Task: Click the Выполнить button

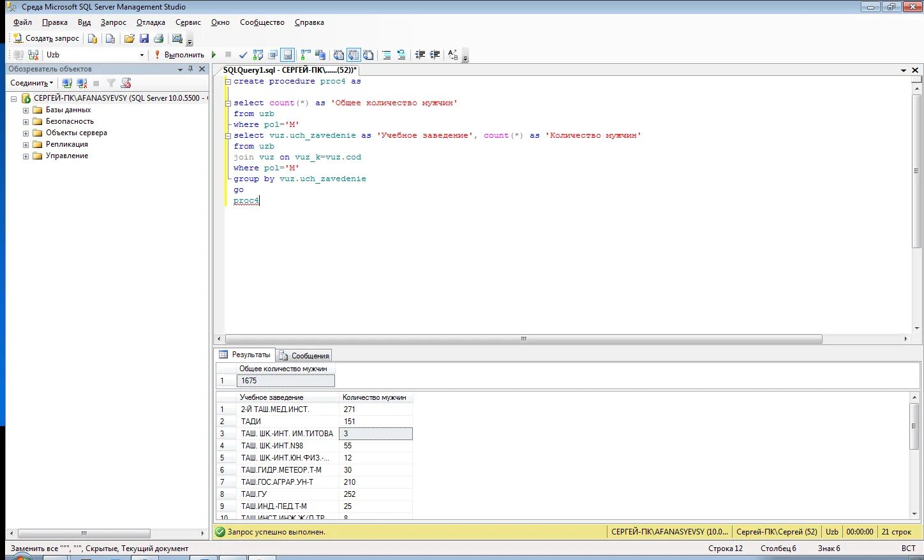Action: pos(179,55)
